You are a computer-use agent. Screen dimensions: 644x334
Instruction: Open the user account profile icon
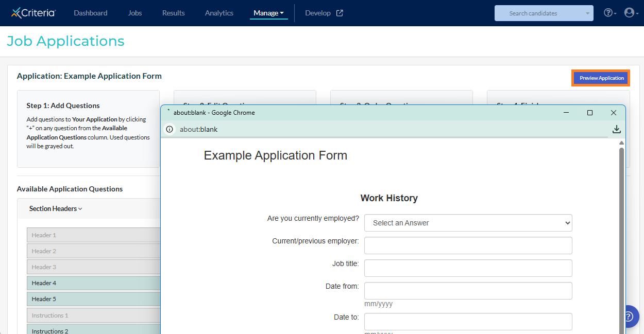click(629, 13)
